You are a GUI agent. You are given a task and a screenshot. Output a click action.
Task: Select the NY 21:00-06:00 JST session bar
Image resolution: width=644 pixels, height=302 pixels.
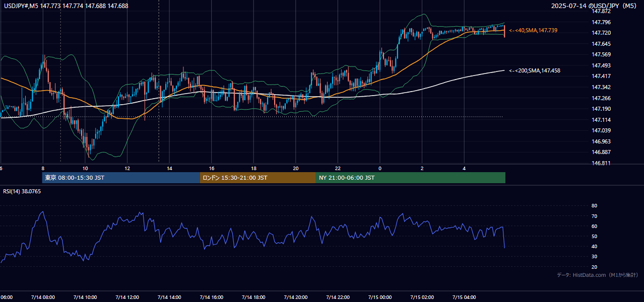coord(411,178)
